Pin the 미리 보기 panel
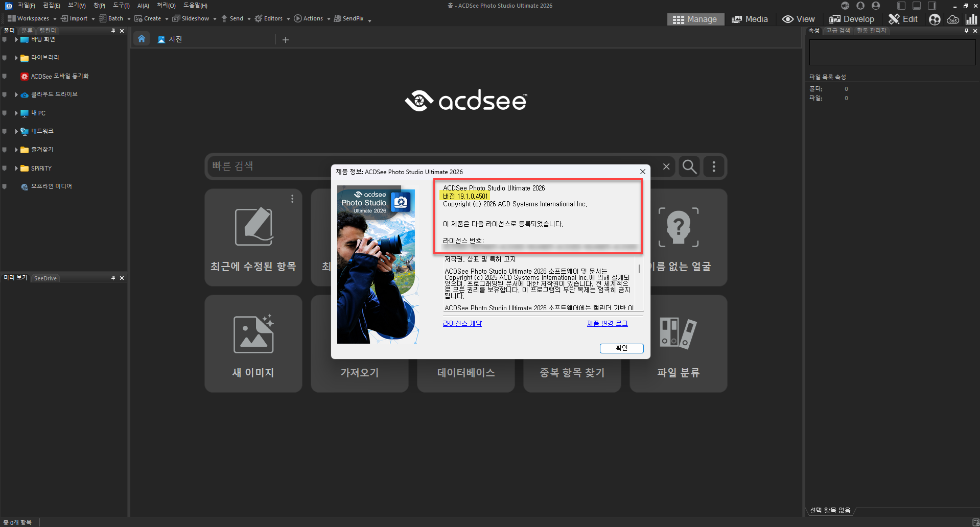 coord(113,278)
